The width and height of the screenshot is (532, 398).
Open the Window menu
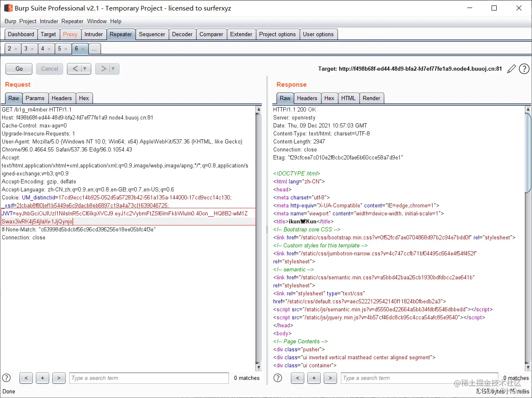[97, 21]
